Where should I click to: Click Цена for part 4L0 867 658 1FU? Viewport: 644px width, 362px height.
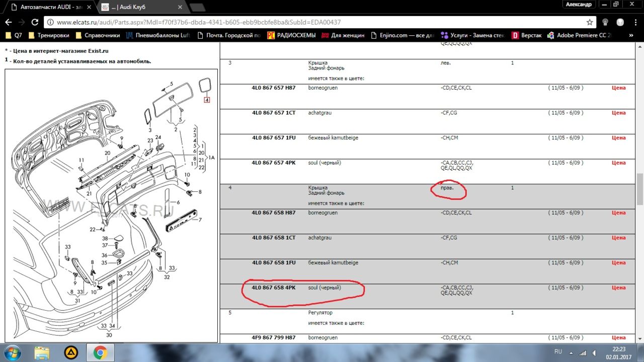[x=618, y=263]
